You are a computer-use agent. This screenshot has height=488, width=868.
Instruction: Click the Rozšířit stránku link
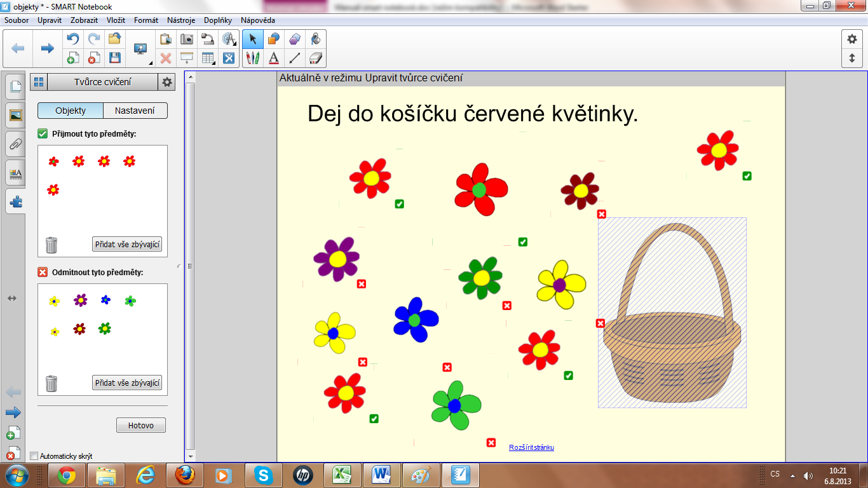[531, 447]
